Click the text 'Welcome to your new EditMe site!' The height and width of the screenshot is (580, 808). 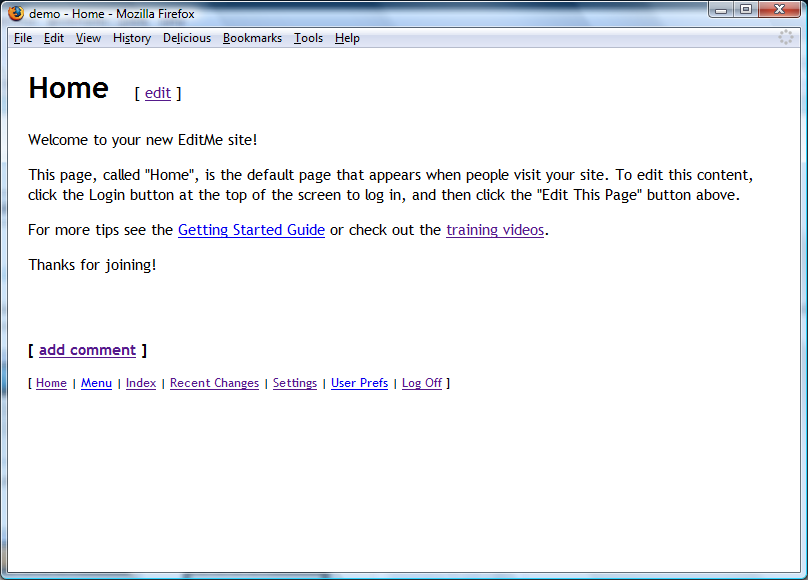[x=143, y=140]
